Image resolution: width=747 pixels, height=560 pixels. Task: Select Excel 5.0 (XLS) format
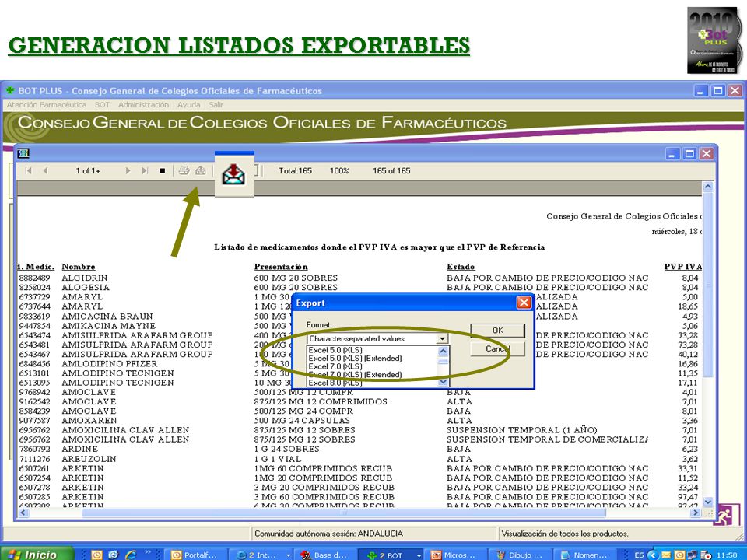(x=335, y=350)
